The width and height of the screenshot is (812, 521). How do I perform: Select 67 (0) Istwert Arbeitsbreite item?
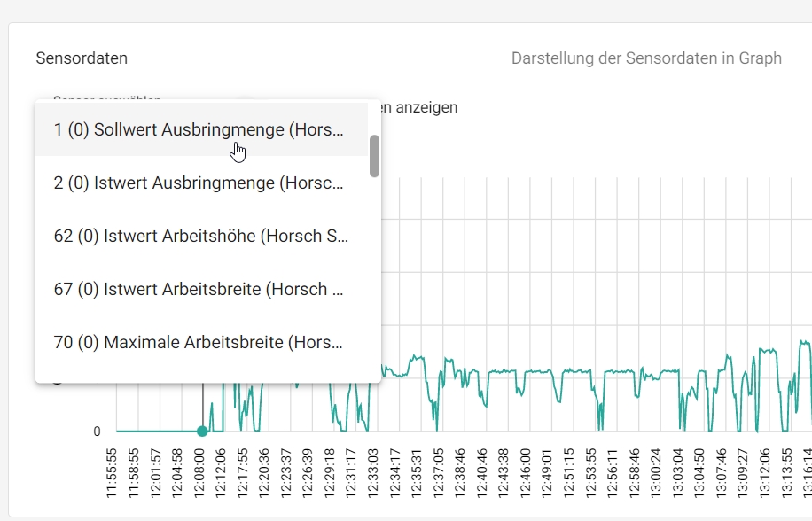click(x=198, y=289)
